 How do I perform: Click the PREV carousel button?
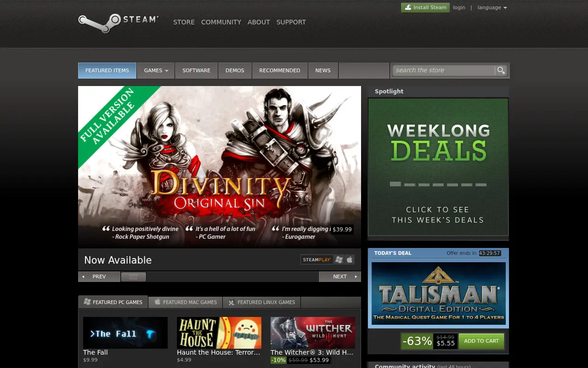(99, 276)
